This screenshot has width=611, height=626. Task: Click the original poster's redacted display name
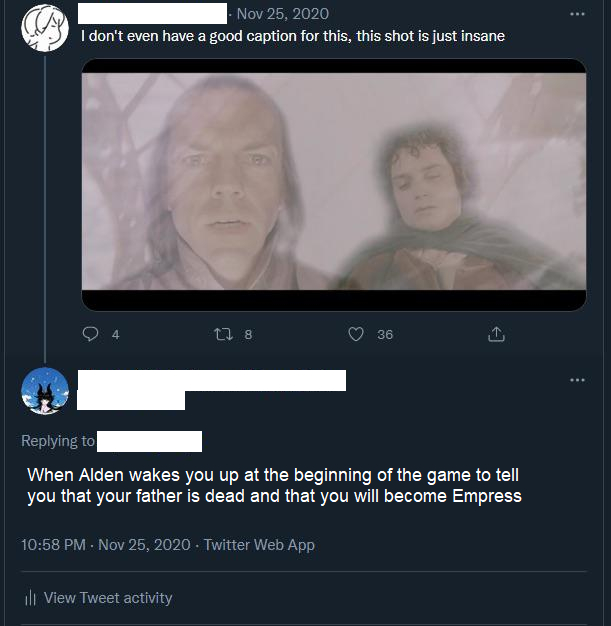pos(152,14)
